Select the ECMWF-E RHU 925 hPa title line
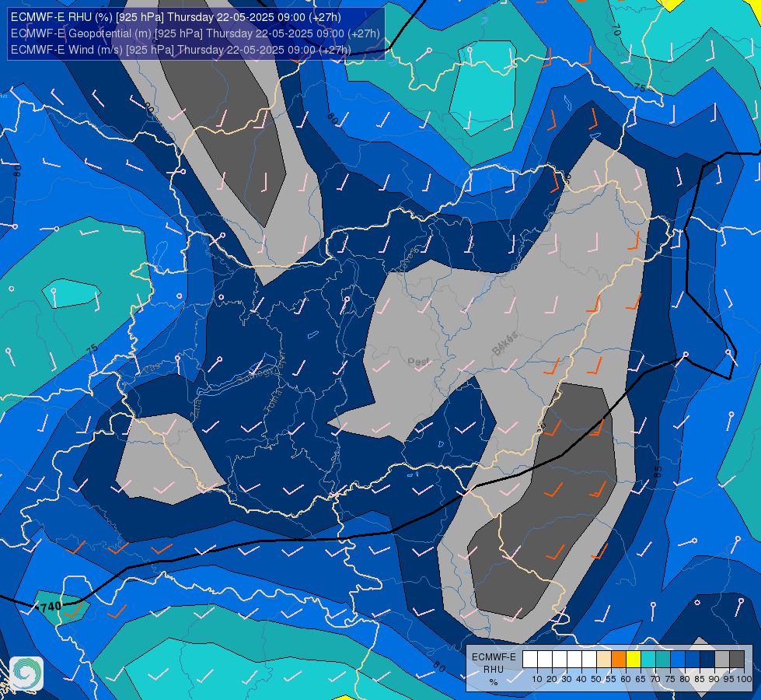Viewport: 761px width, 700px height. [x=176, y=17]
